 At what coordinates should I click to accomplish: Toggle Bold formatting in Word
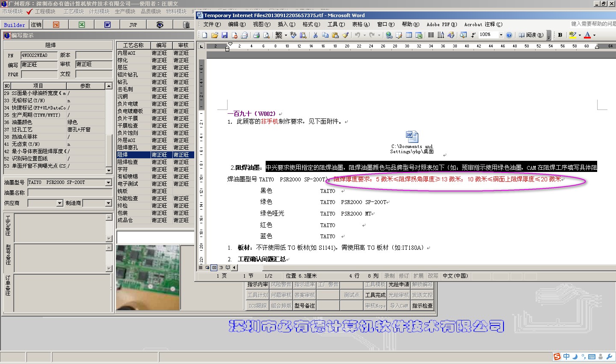[560, 35]
